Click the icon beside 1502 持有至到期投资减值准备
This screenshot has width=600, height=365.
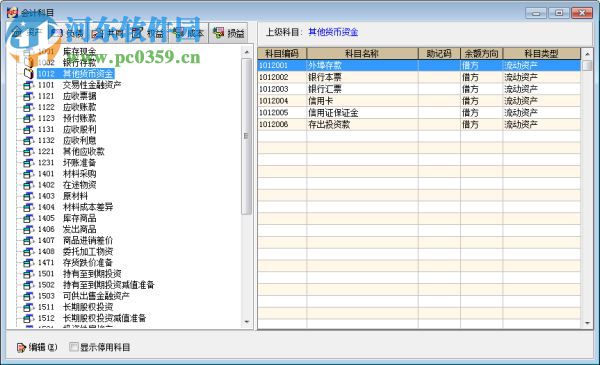tap(29, 285)
